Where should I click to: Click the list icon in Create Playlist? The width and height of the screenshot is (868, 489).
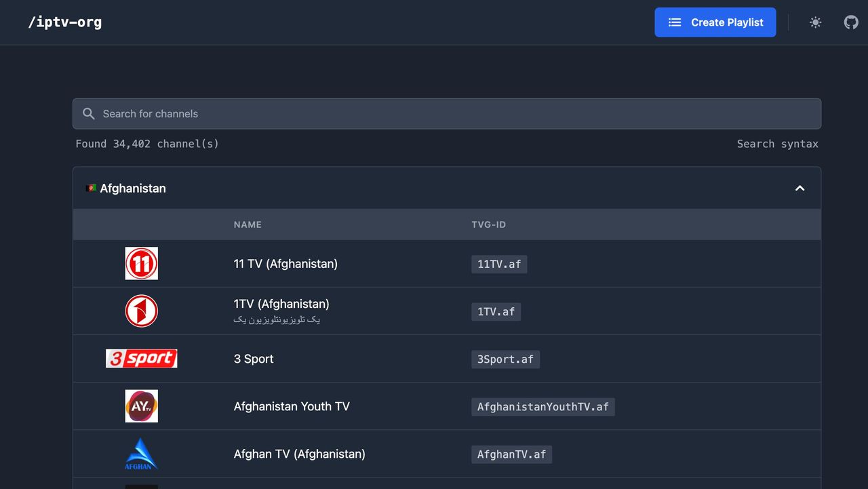coord(675,22)
